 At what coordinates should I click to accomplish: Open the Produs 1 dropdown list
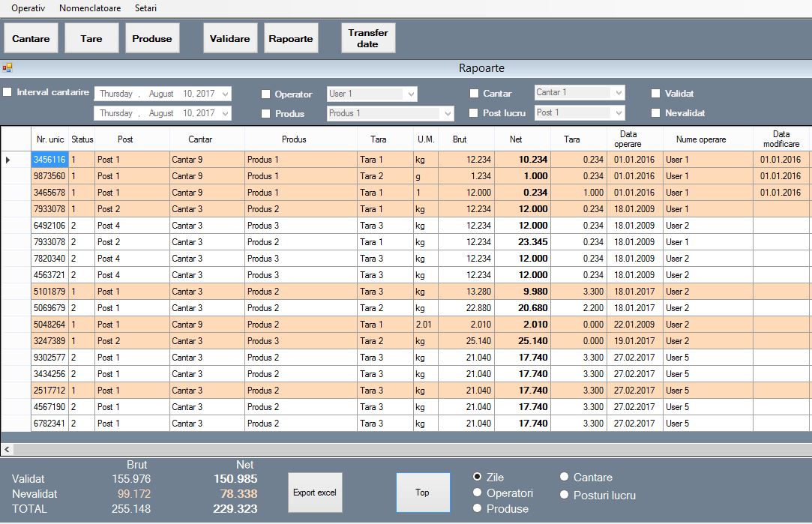[448, 114]
